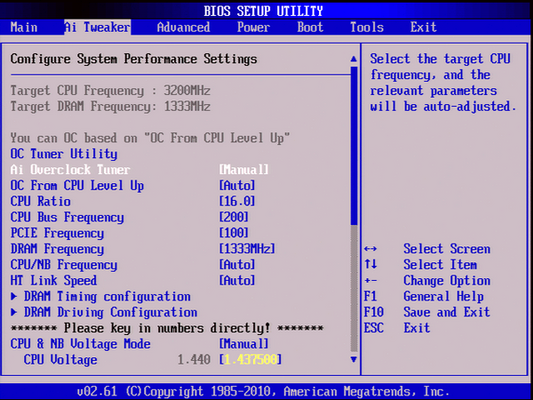Click the left-right arrows Select Screen icon
Image resolution: width=533 pixels, height=400 pixels.
click(370, 249)
